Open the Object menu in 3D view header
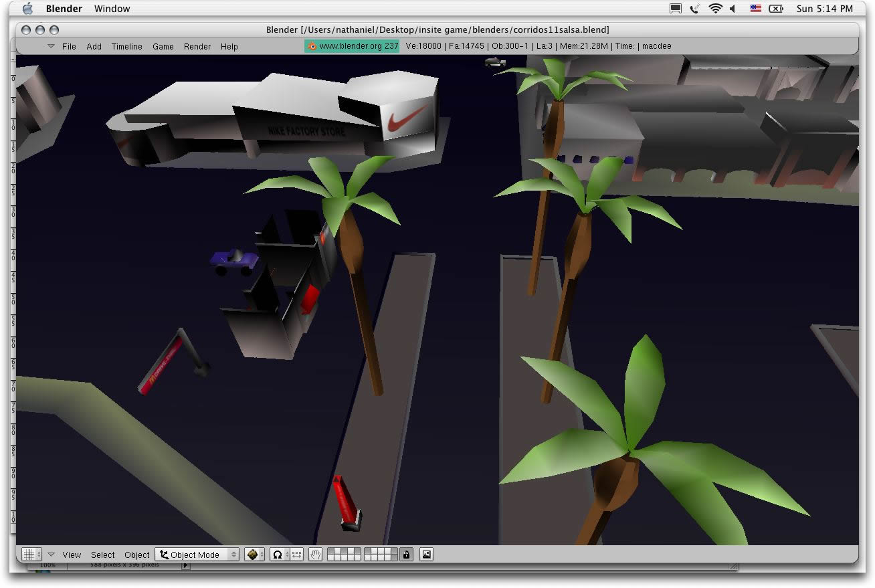Image resolution: width=875 pixels, height=588 pixels. click(x=137, y=555)
